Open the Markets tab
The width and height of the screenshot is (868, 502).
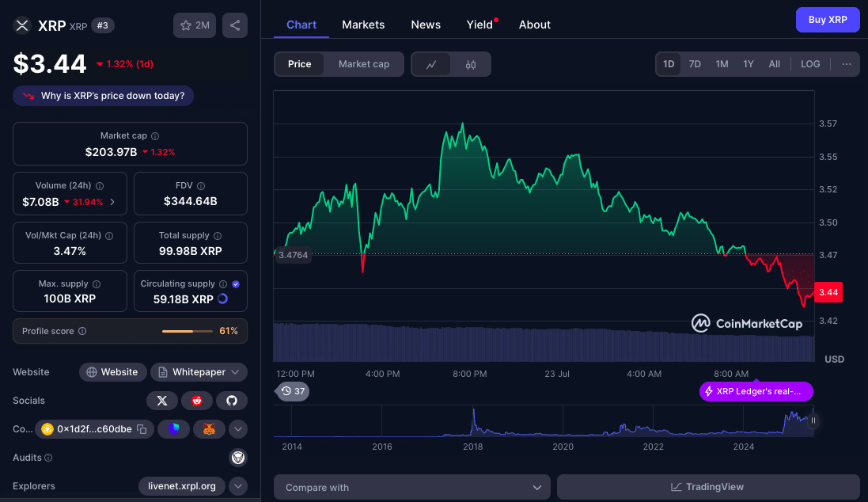pos(363,25)
